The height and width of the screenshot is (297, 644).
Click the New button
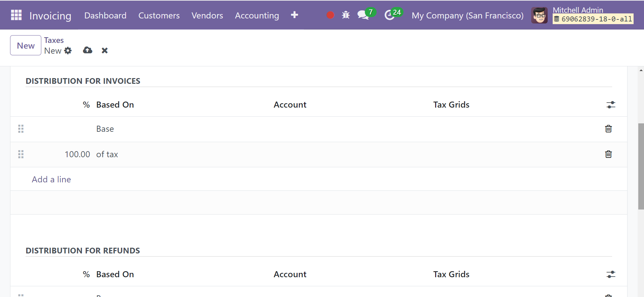point(26,45)
